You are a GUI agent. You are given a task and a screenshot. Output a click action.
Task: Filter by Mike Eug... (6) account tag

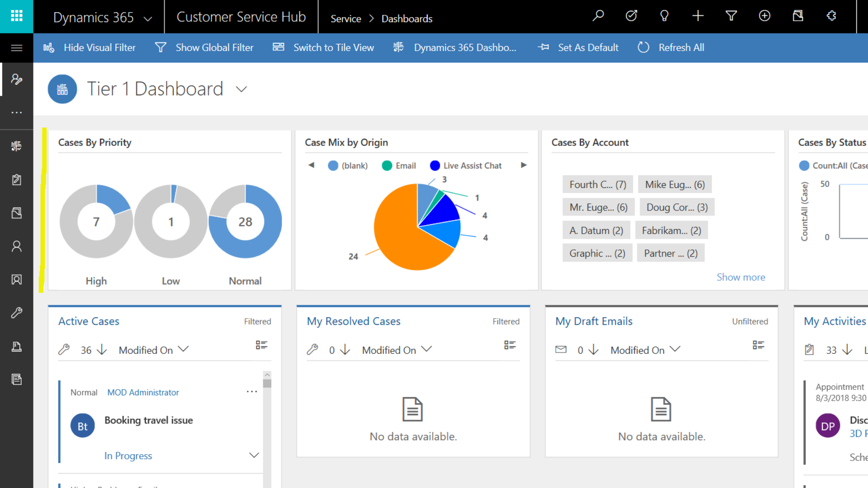point(675,184)
